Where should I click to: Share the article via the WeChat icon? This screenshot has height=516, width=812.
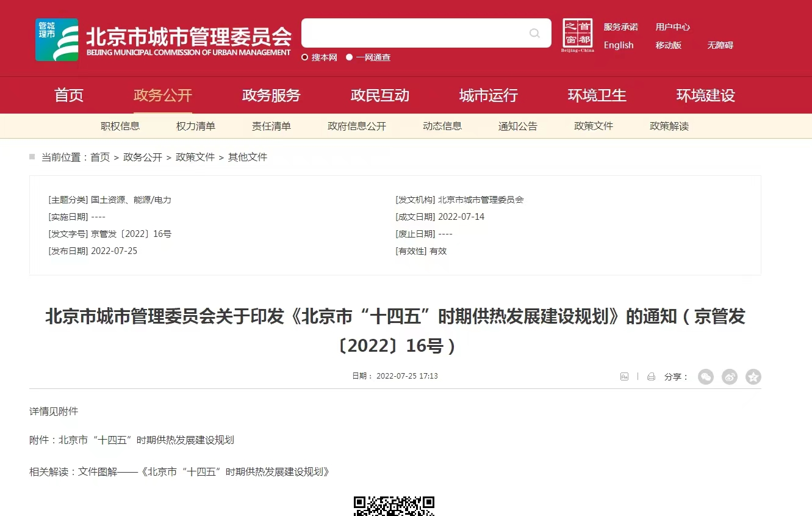(706, 377)
